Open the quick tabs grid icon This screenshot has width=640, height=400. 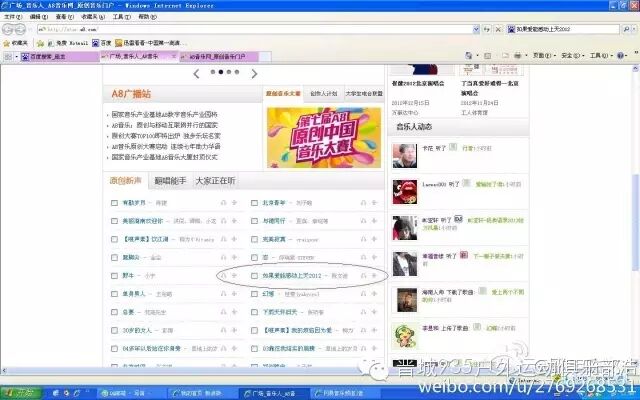tap(8, 56)
